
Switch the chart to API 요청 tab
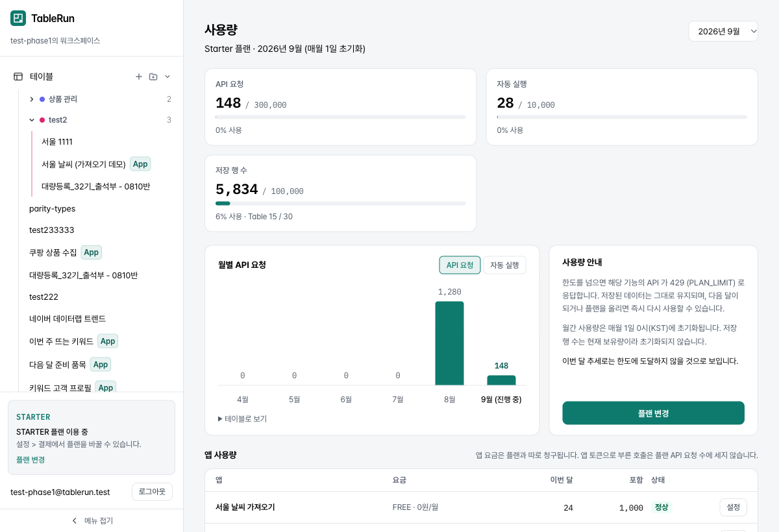pyautogui.click(x=460, y=265)
